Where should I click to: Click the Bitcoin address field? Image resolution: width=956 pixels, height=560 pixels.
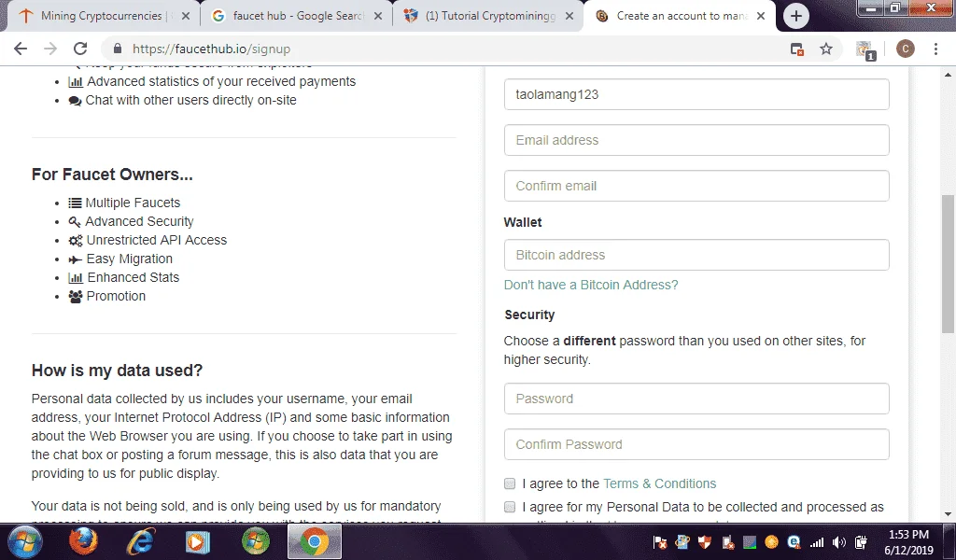click(696, 255)
